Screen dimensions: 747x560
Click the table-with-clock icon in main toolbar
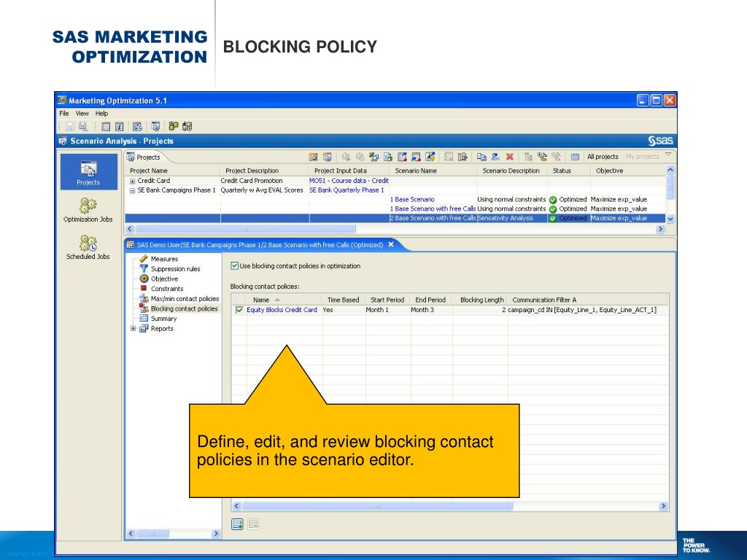point(137,127)
